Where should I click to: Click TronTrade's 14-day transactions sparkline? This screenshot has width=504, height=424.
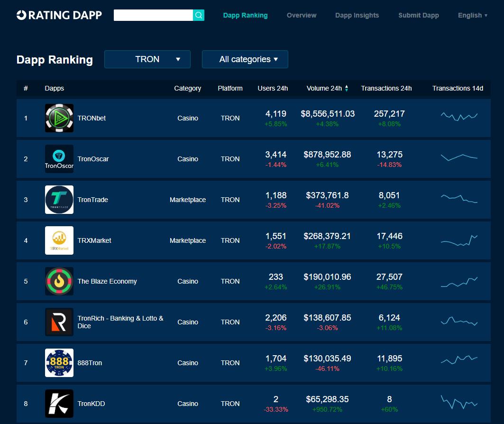[x=459, y=198]
